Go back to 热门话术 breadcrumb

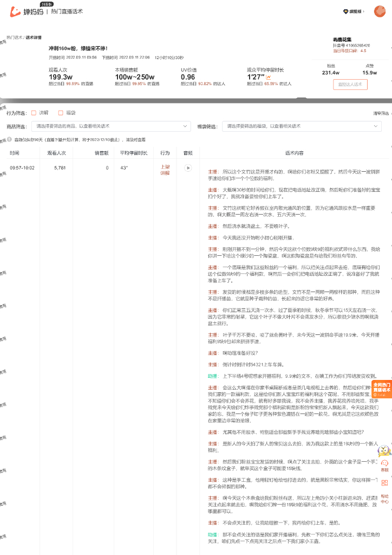(x=14, y=37)
